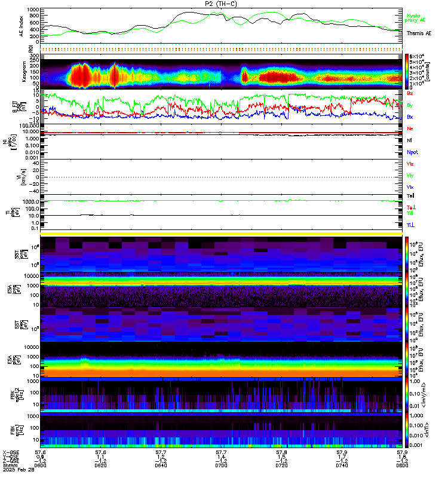Click the FBK scm wave spectrogram panel
448x478 pixels.
point(221,430)
